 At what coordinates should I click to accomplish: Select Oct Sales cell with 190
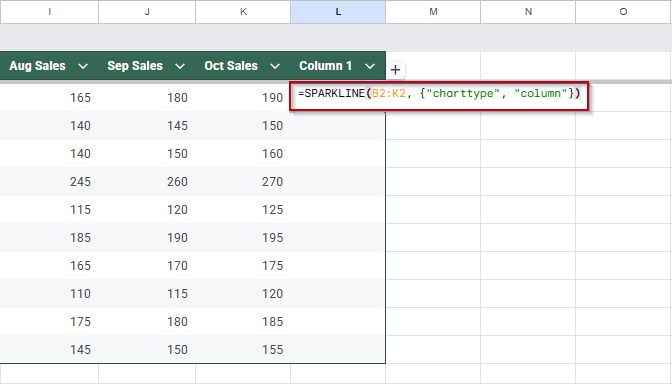(x=243, y=98)
